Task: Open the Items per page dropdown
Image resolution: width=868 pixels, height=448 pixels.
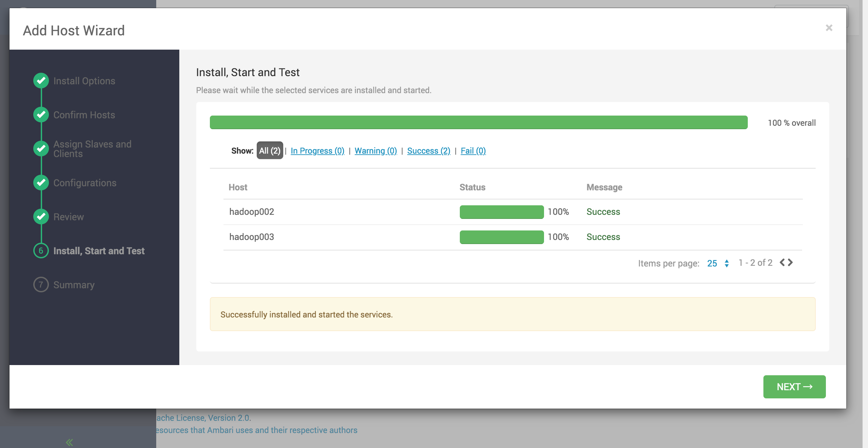Action: pos(718,263)
